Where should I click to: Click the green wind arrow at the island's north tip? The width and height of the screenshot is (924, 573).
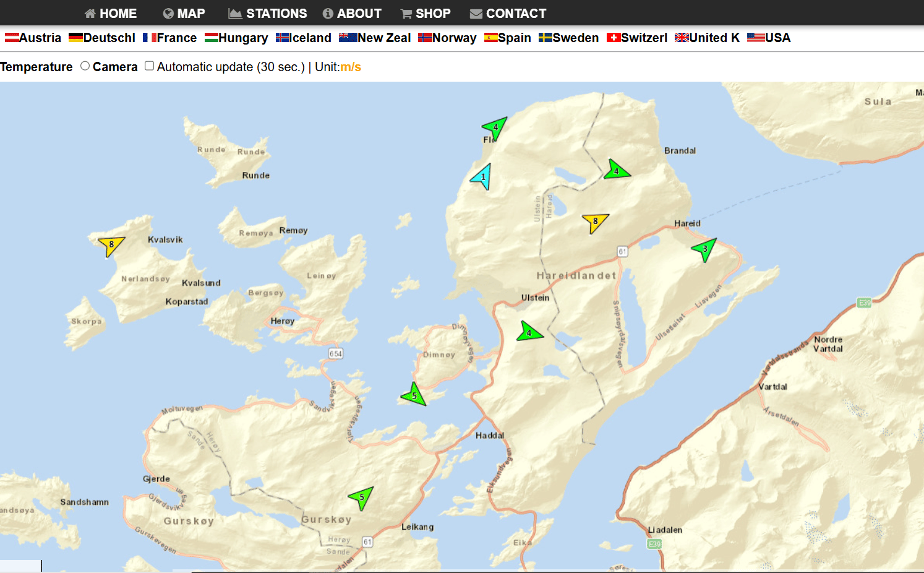point(495,127)
